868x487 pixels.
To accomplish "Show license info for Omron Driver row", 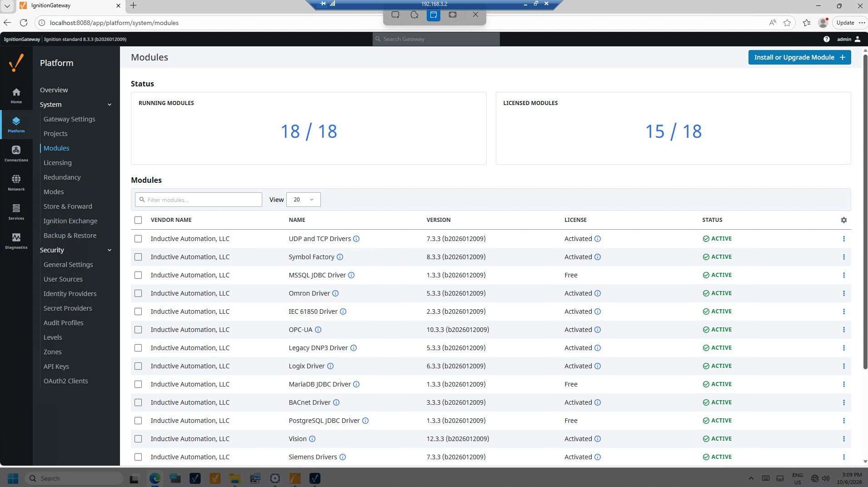I will point(598,293).
